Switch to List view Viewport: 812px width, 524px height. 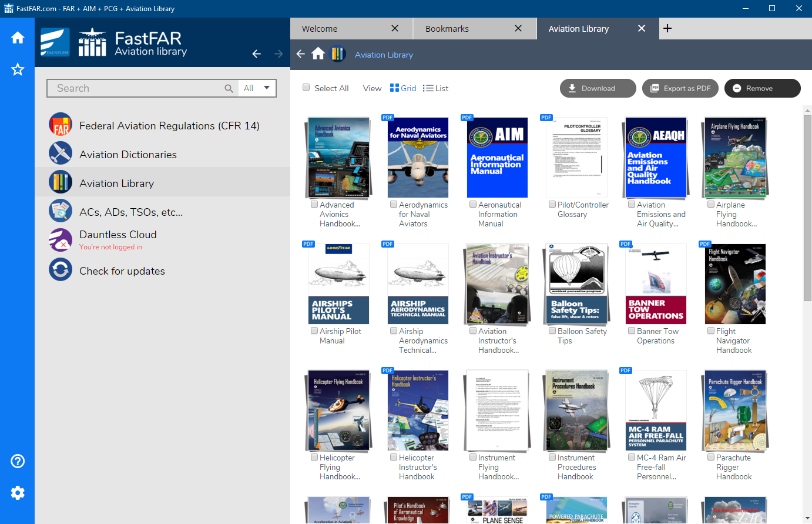click(435, 88)
